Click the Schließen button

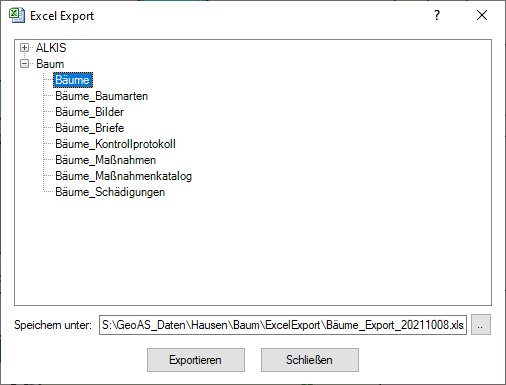tap(310, 360)
